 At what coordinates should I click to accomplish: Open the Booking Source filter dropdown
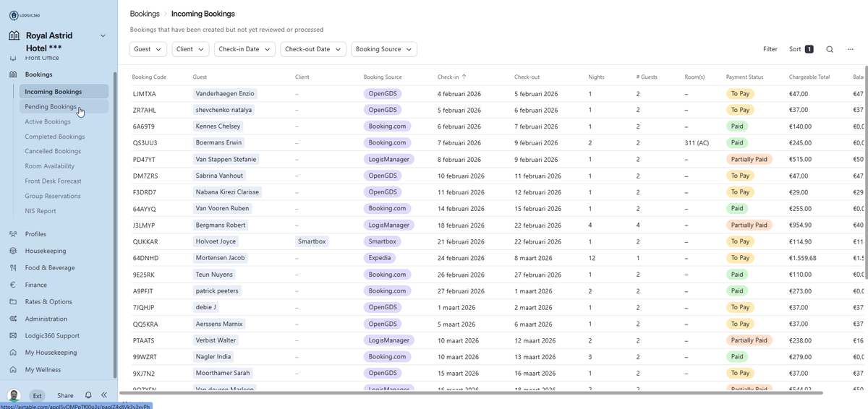tap(384, 49)
